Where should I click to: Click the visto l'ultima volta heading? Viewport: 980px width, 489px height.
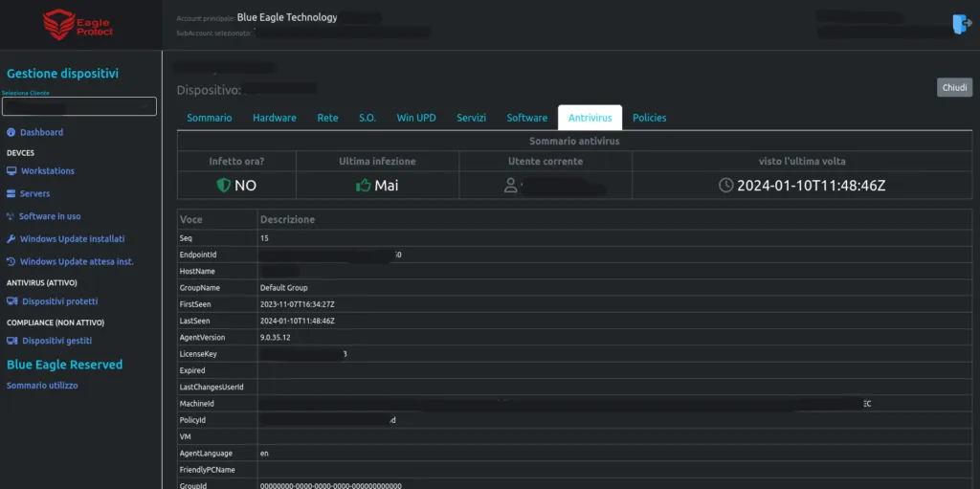803,162
